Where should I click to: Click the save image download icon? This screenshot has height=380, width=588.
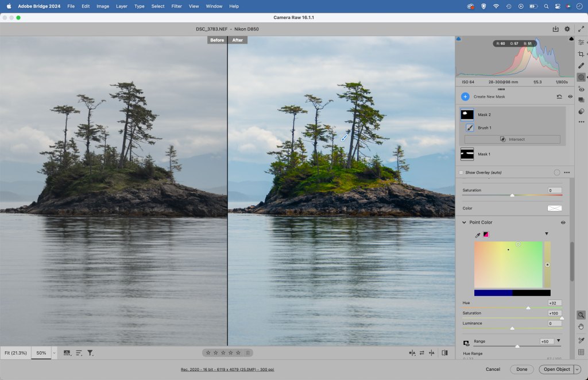[555, 29]
